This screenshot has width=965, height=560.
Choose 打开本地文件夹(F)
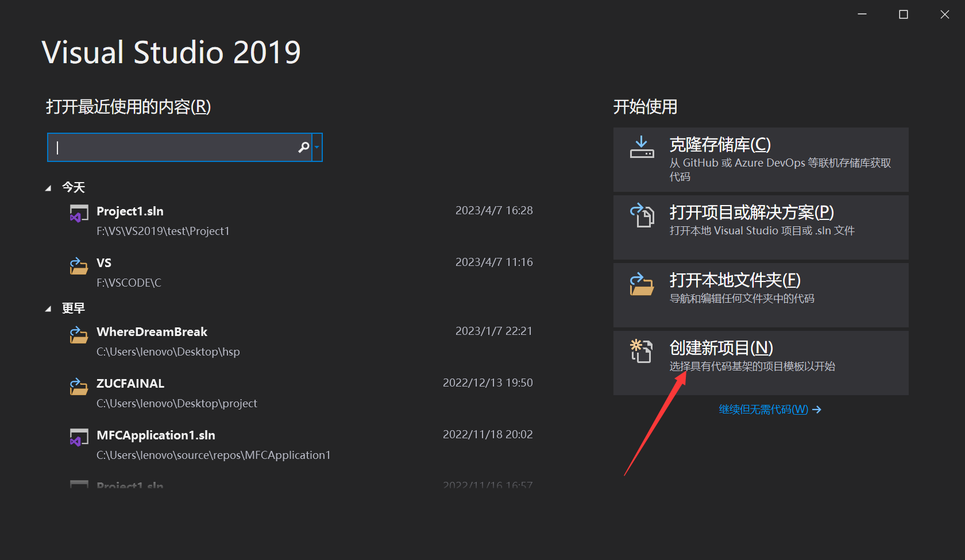pos(735,280)
